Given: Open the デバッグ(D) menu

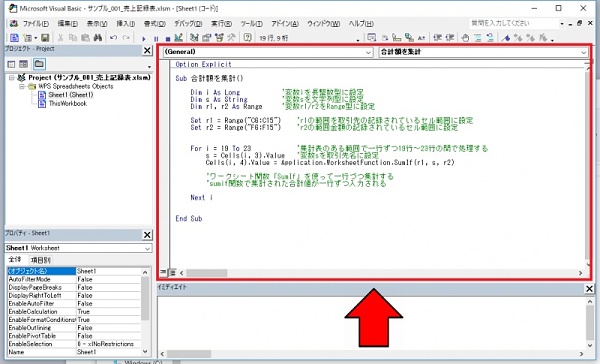Looking at the screenshot, I should click(x=188, y=24).
